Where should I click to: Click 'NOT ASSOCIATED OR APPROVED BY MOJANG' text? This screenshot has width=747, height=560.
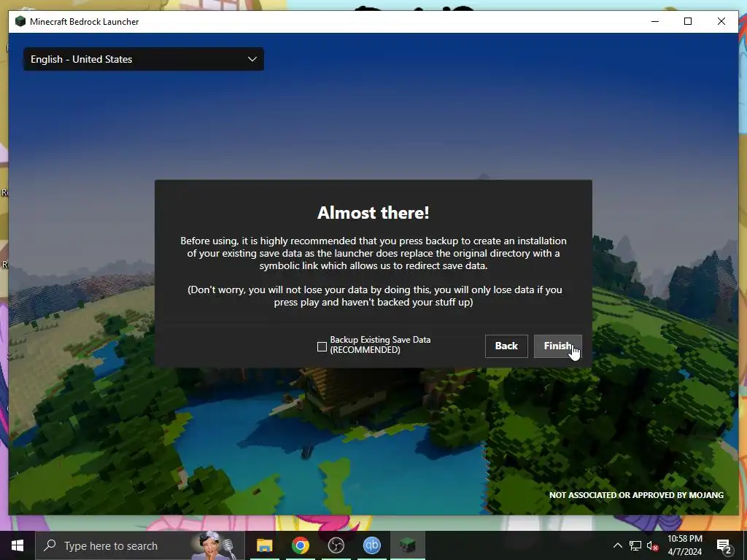click(636, 495)
